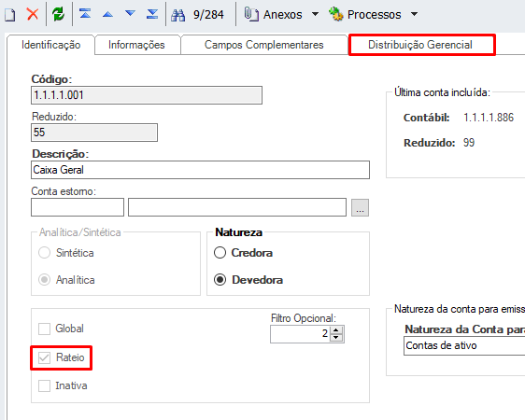Go to previous record up arrow
The image size is (525, 420).
pyautogui.click(x=107, y=14)
